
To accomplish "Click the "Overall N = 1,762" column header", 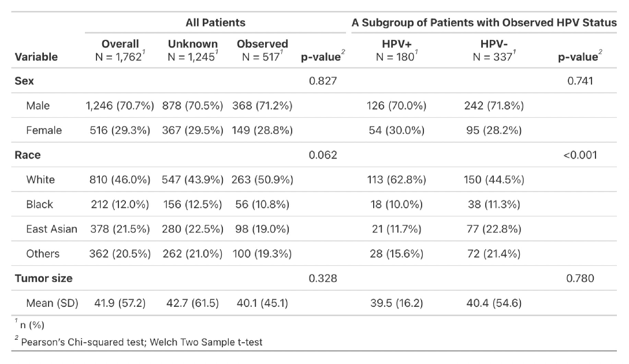I will click(x=120, y=50).
